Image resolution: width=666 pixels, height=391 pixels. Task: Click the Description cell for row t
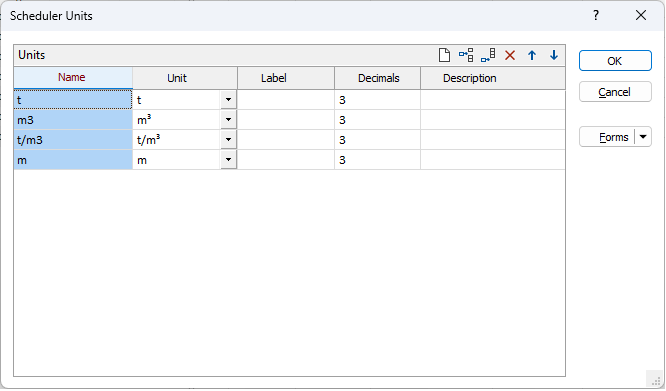click(x=493, y=100)
